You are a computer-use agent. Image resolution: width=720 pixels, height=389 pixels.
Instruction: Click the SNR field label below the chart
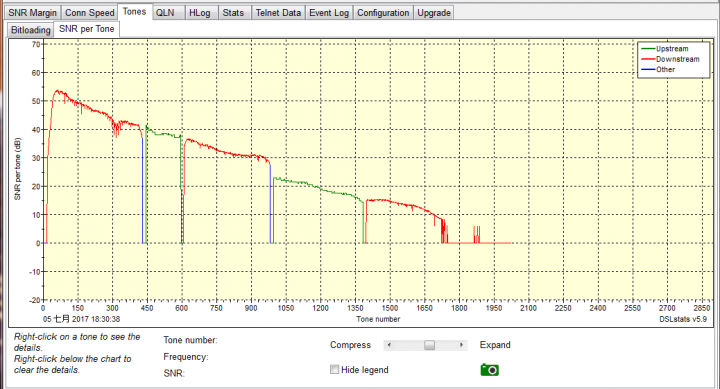pyautogui.click(x=174, y=373)
